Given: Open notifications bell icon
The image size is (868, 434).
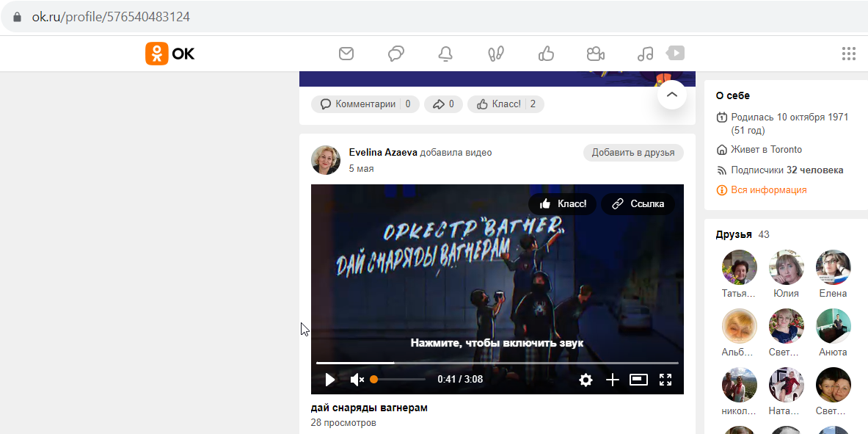Looking at the screenshot, I should pyautogui.click(x=445, y=54).
